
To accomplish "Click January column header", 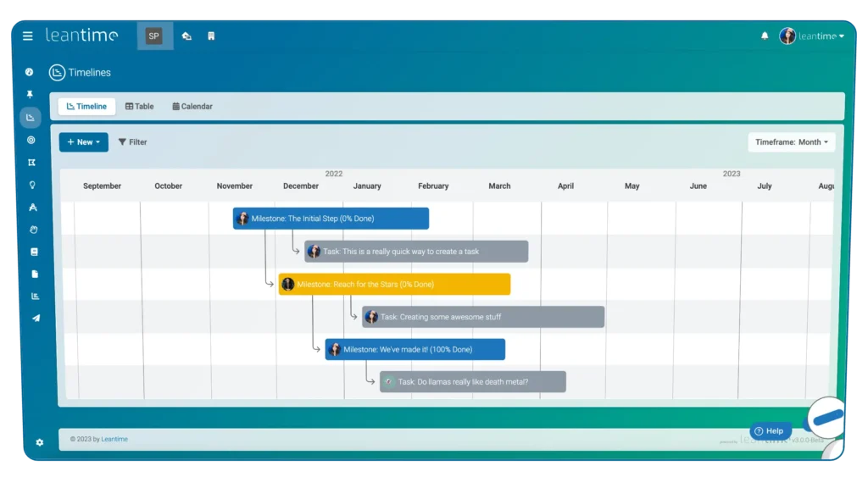I will click(x=367, y=186).
